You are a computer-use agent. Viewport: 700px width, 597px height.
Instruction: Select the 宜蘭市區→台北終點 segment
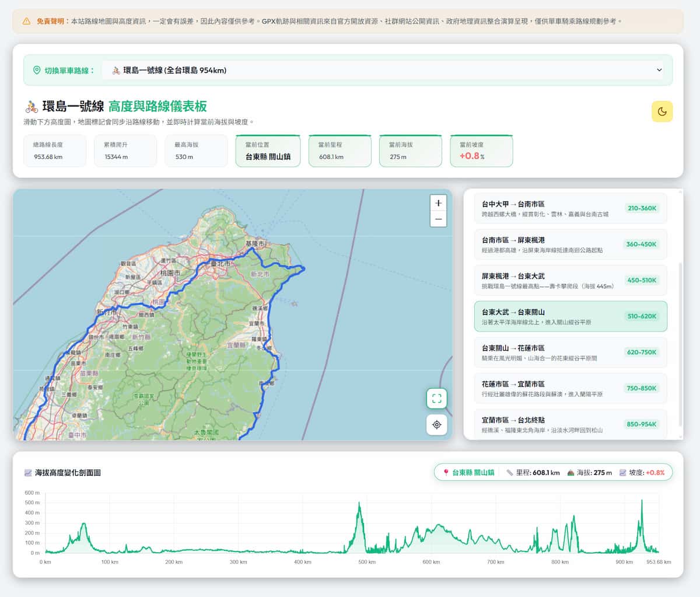pyautogui.click(x=570, y=424)
